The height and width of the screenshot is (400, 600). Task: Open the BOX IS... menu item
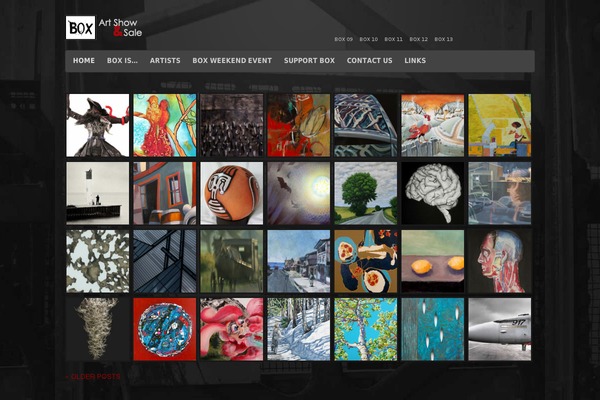tap(122, 60)
